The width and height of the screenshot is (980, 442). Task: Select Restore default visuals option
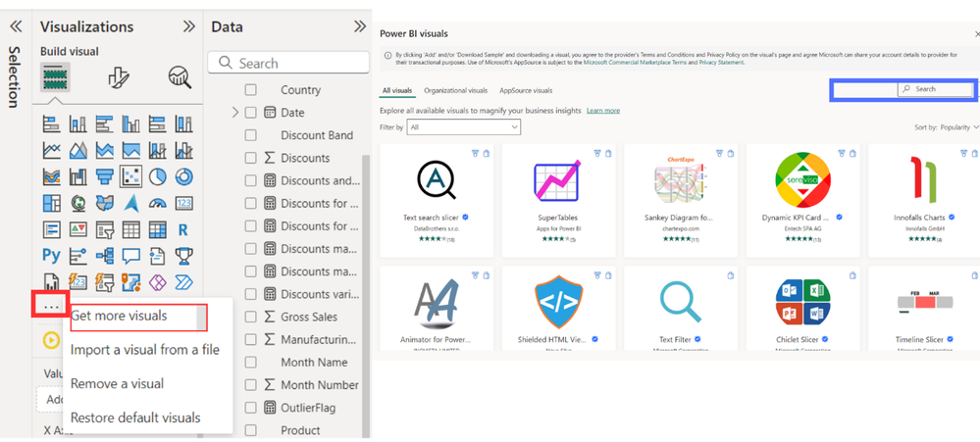pos(135,417)
